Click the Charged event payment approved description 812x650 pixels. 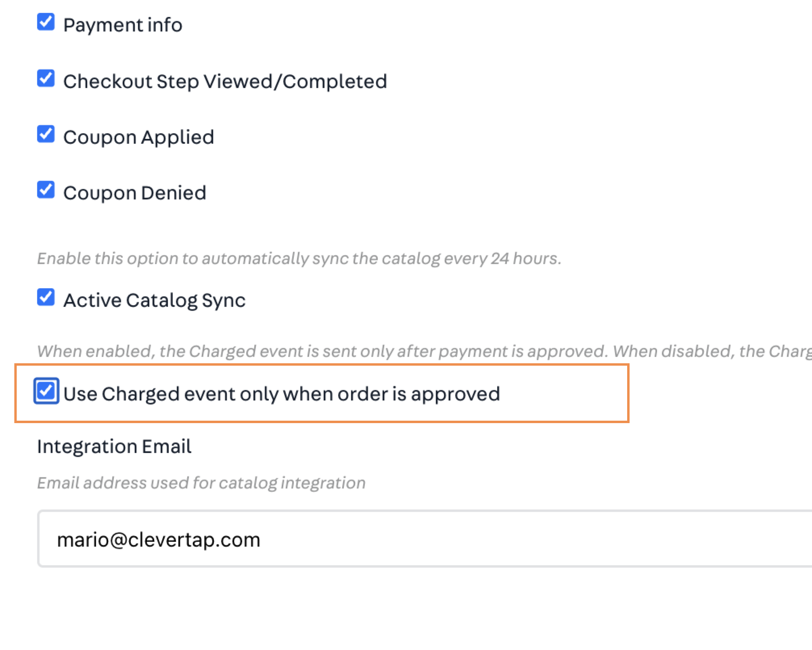[x=425, y=351]
